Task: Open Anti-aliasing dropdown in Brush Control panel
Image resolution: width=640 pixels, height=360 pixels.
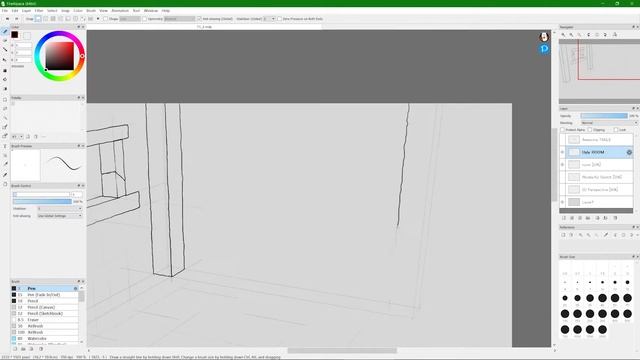Action: pyautogui.click(x=60, y=216)
